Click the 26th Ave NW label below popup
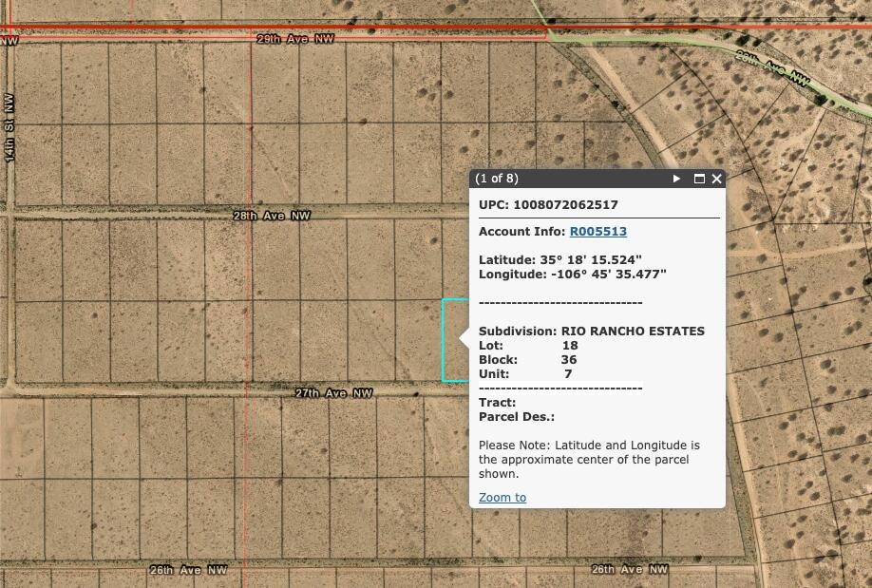 [x=630, y=569]
